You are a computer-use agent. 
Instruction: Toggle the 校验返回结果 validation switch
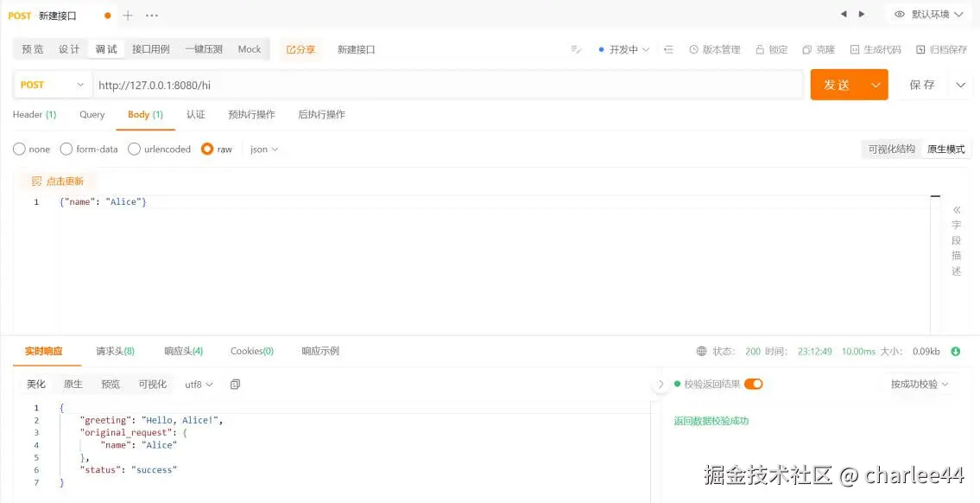pos(753,384)
